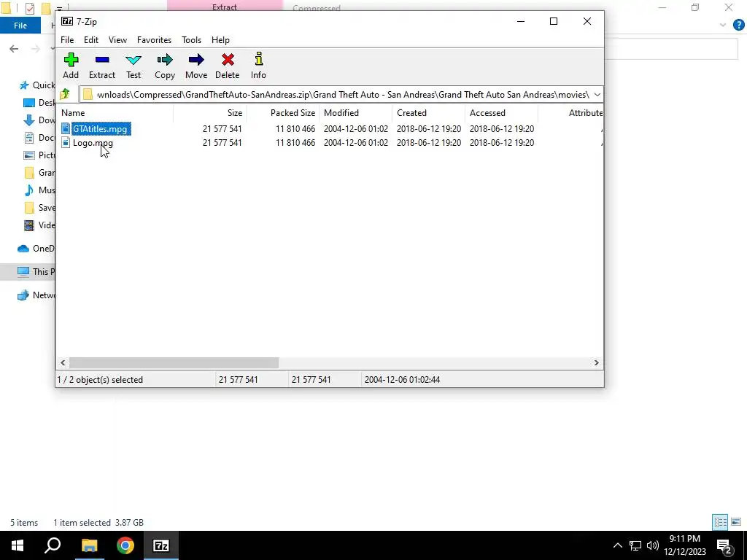Open taskbar Search icon
The image size is (747, 560).
(x=53, y=545)
